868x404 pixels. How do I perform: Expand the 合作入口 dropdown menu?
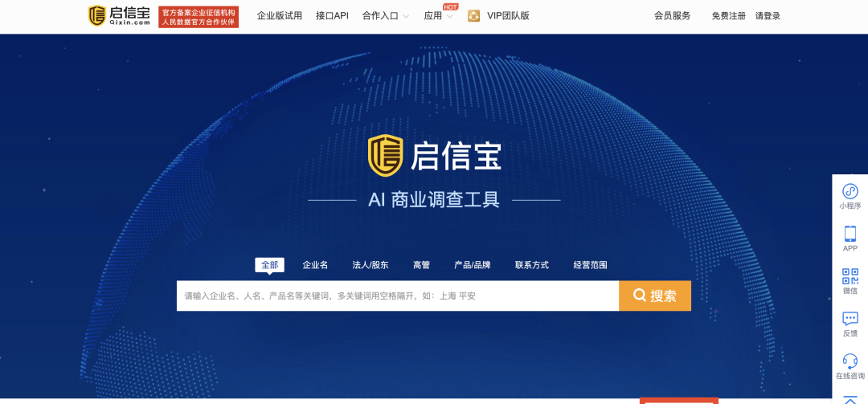(x=385, y=16)
